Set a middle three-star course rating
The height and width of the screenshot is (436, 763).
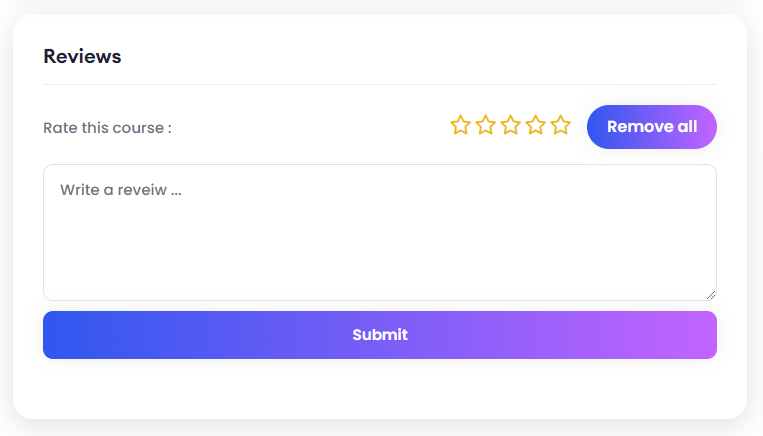pyautogui.click(x=510, y=126)
